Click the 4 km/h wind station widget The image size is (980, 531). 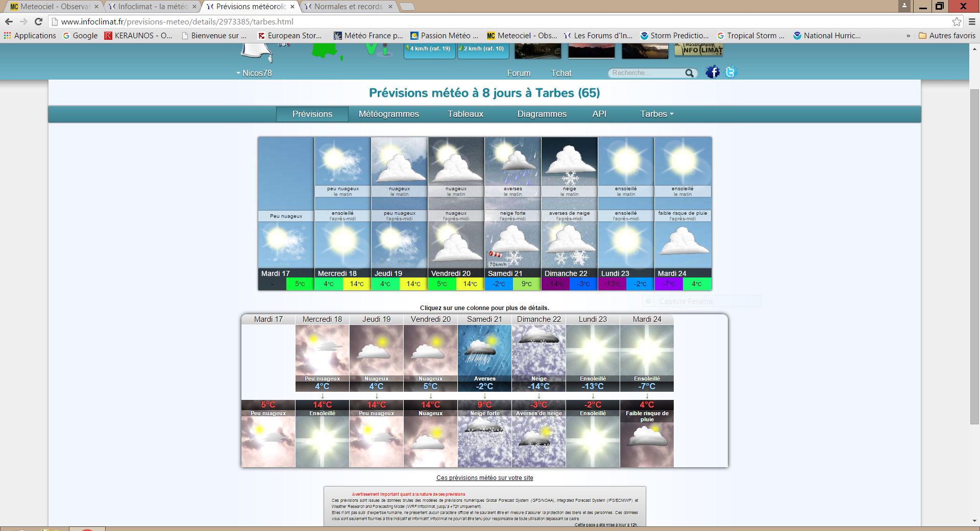[x=430, y=50]
